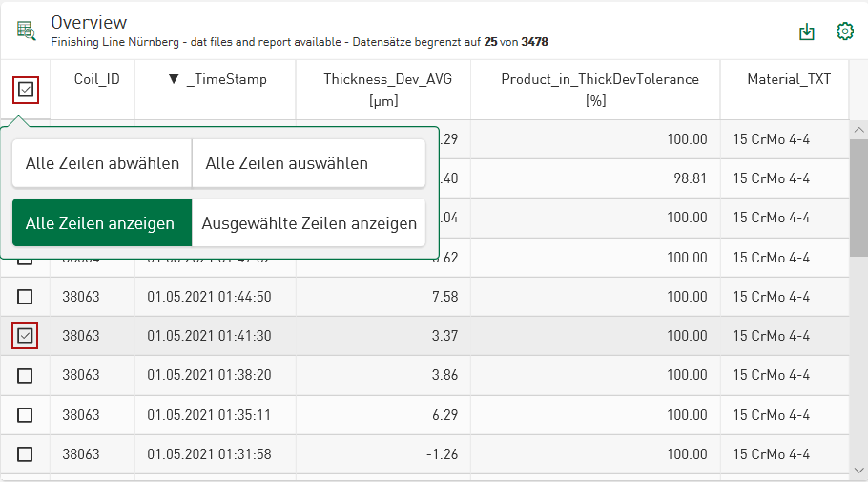The image size is (868, 482).
Task: Select the row with timestamp 01:38:20
Action: pos(26,375)
